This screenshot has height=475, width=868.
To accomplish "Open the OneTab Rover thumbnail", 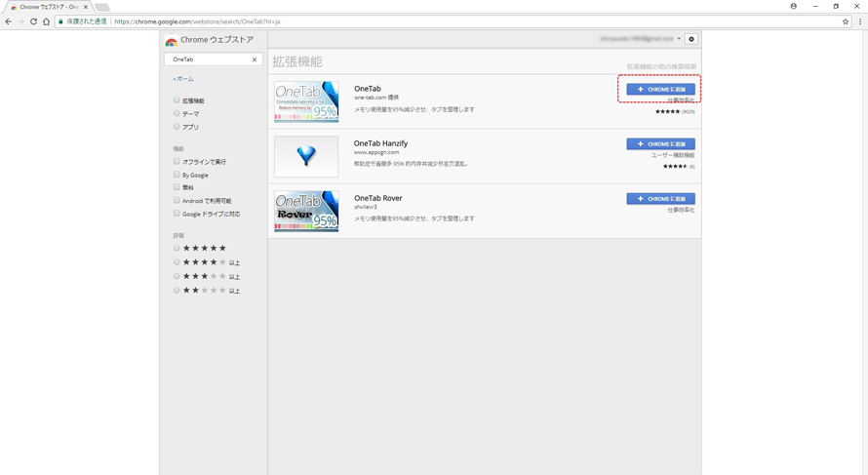I will tap(306, 212).
